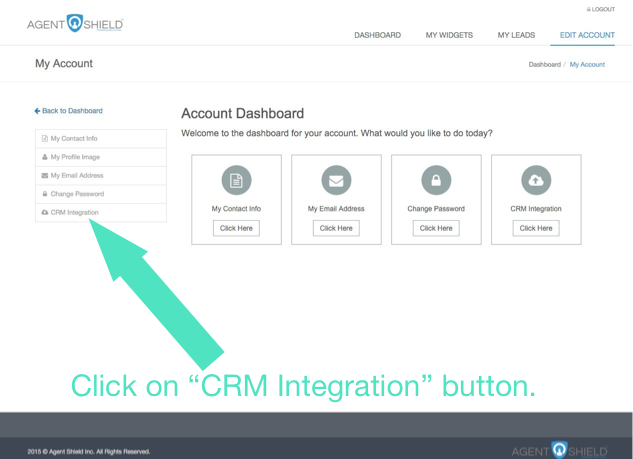Viewport: 633px width, 459px height.
Task: Open the MY WIDGETS navigation tab
Action: pos(449,35)
